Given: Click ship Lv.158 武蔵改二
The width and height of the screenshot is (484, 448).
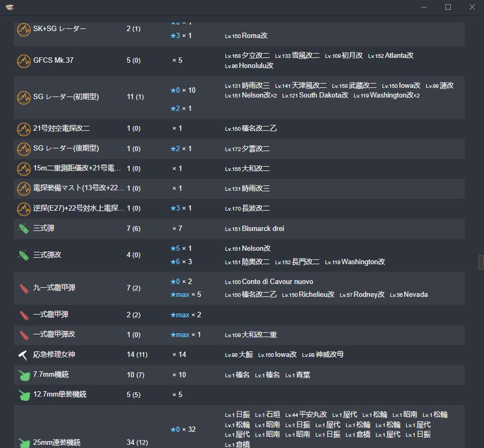Looking at the screenshot, I should click(354, 86).
